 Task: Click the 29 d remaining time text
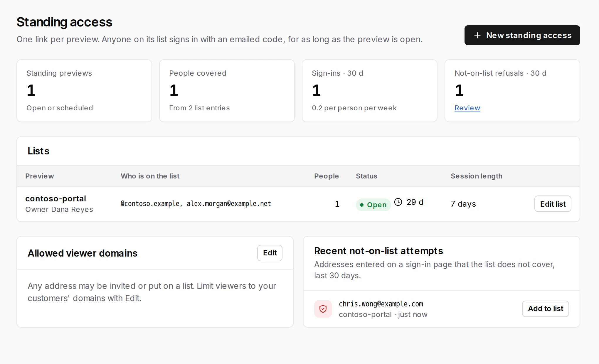415,202
